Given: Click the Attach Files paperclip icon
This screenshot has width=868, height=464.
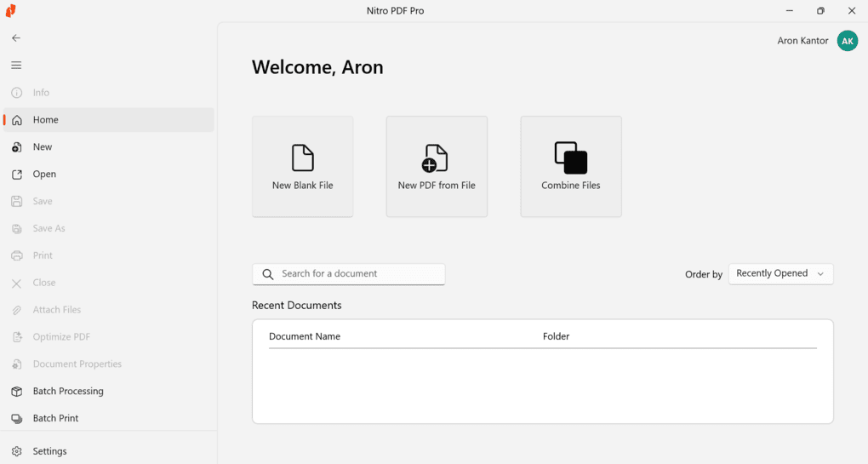Looking at the screenshot, I should [x=17, y=310].
